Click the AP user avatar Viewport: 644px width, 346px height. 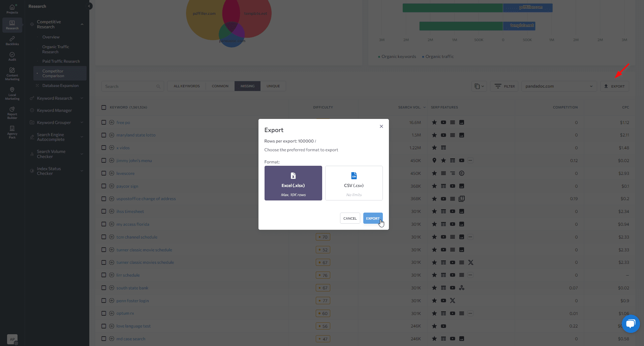pos(12,339)
